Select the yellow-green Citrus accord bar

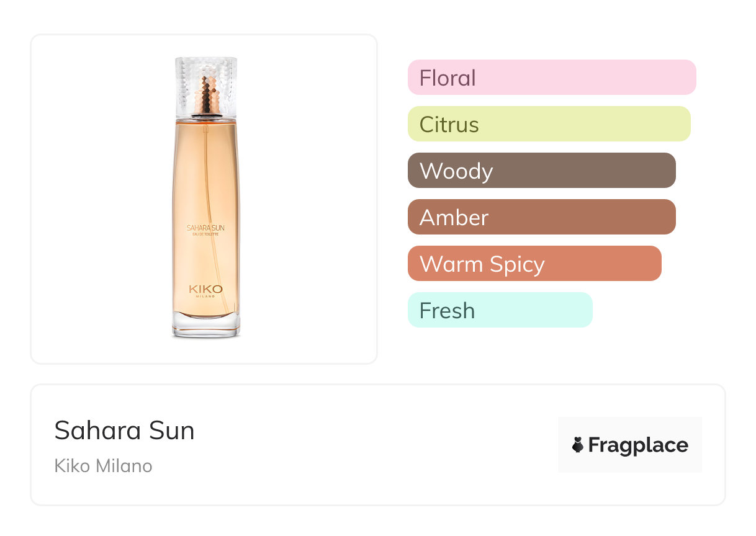coord(549,124)
